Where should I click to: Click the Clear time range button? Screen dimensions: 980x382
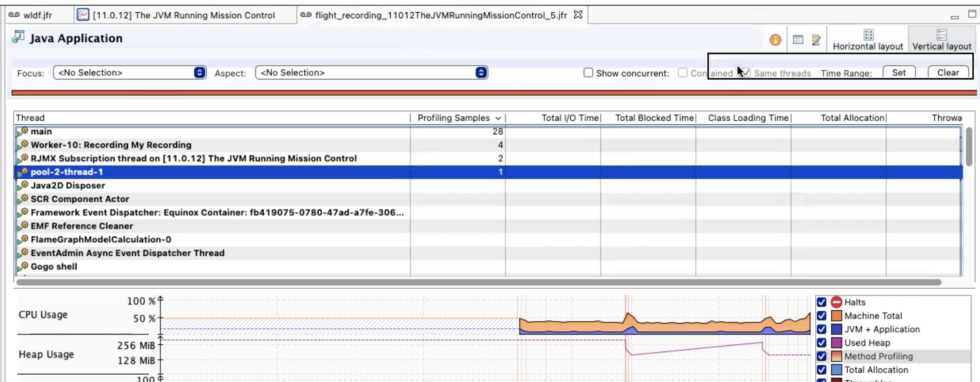pyautogui.click(x=948, y=73)
